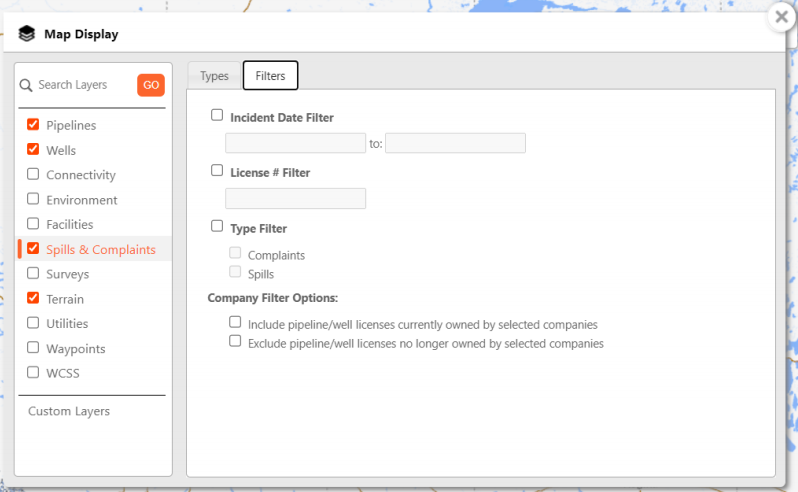Uncheck the Pipelines layer checkbox
The width and height of the screenshot is (798, 492).
33,125
